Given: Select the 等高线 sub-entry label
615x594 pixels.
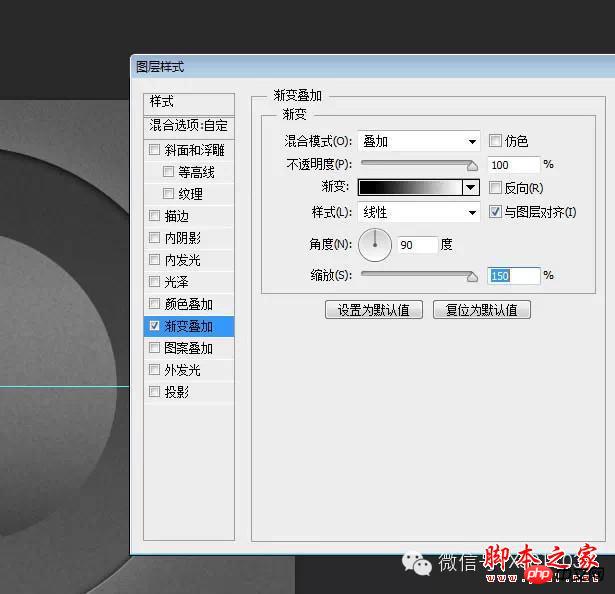Looking at the screenshot, I should click(197, 172).
